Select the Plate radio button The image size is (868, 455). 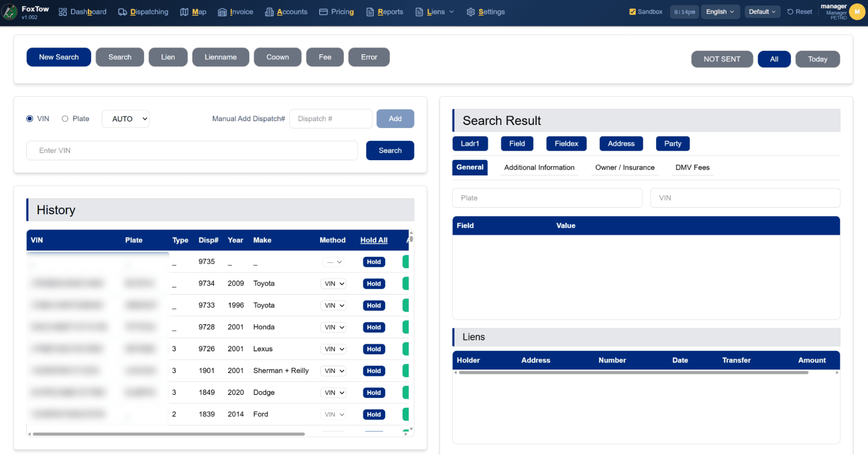[x=65, y=119]
